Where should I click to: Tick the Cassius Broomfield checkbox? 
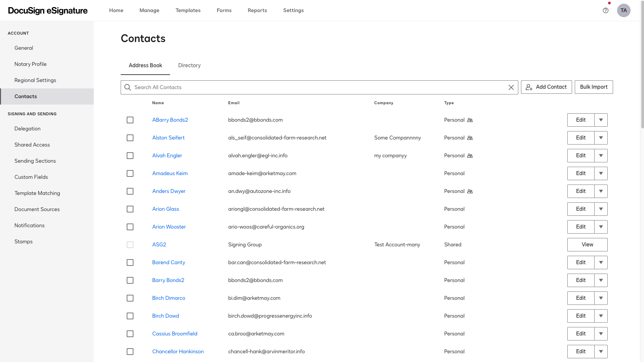(x=130, y=334)
